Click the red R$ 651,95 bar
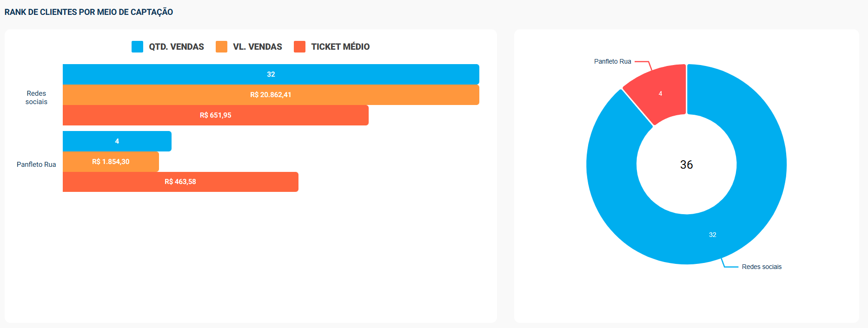This screenshot has height=328, width=868. 215,115
